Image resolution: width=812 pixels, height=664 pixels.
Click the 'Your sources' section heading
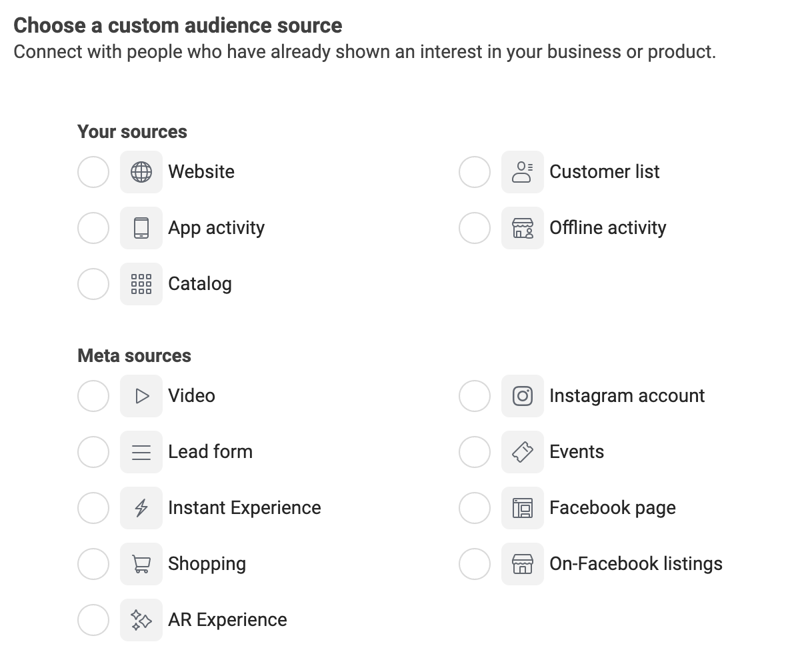[132, 132]
